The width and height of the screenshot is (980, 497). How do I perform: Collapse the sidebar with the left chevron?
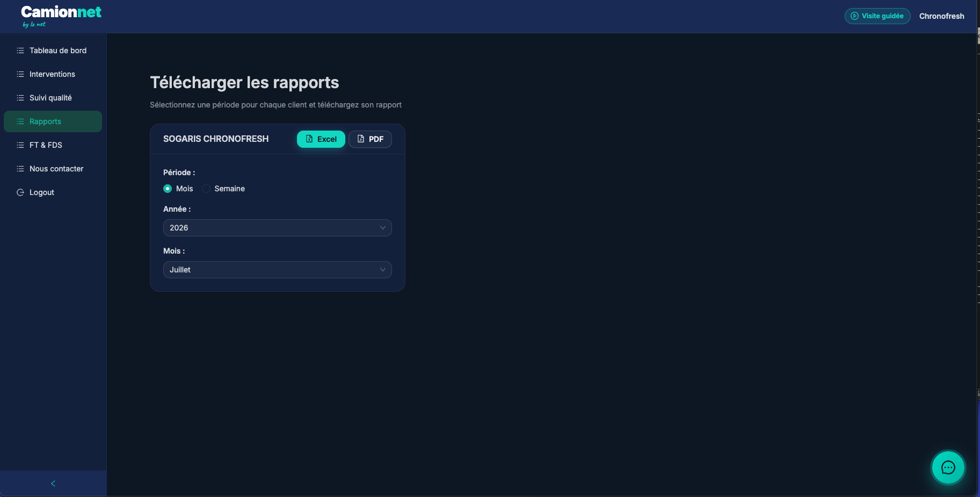coord(53,484)
